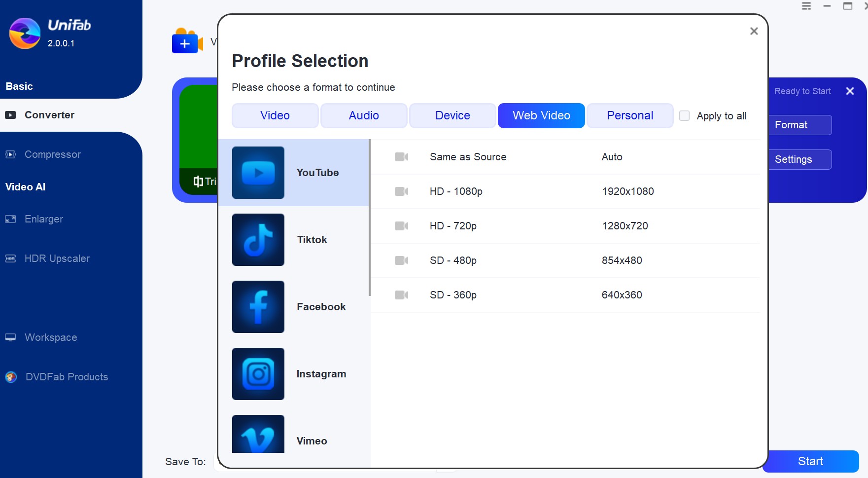Open the Workspace panel
This screenshot has width=868, height=478.
[x=50, y=337]
